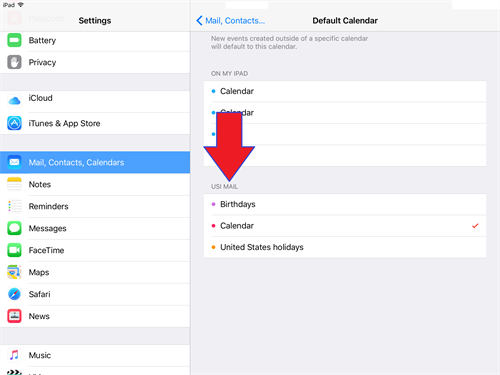The height and width of the screenshot is (375, 500).
Task: Select first On My iPad Calendar
Action: pos(345,91)
